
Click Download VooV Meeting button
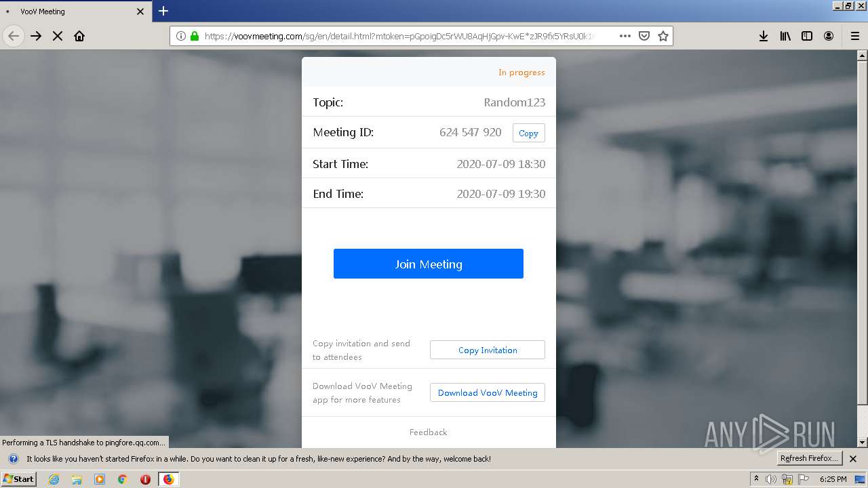pyautogui.click(x=488, y=392)
